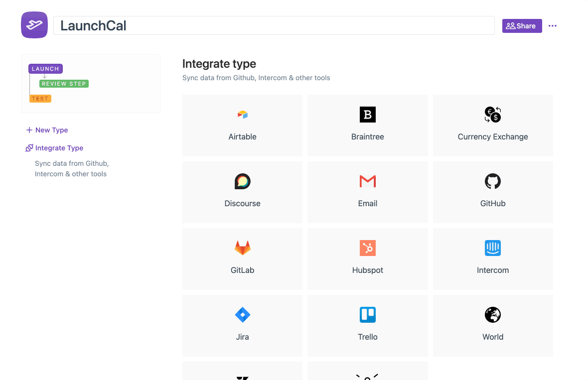Viewport: 588px width, 380px height.
Task: Click the purple LaunchCal app logo
Action: (34, 25)
